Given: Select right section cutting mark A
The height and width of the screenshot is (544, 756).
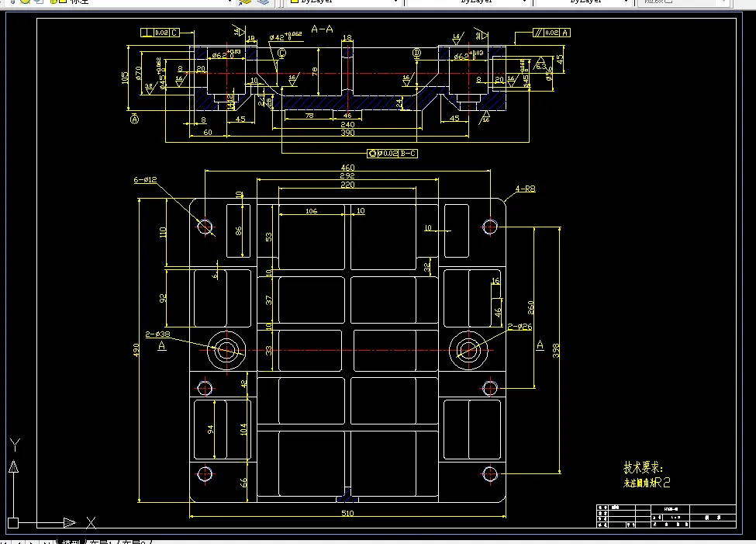Looking at the screenshot, I should (x=540, y=345).
